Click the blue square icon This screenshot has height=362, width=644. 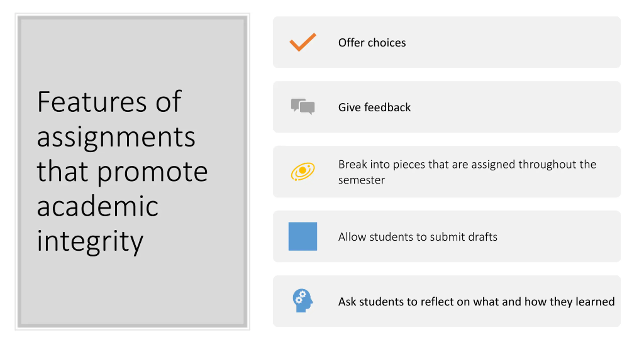pyautogui.click(x=303, y=236)
